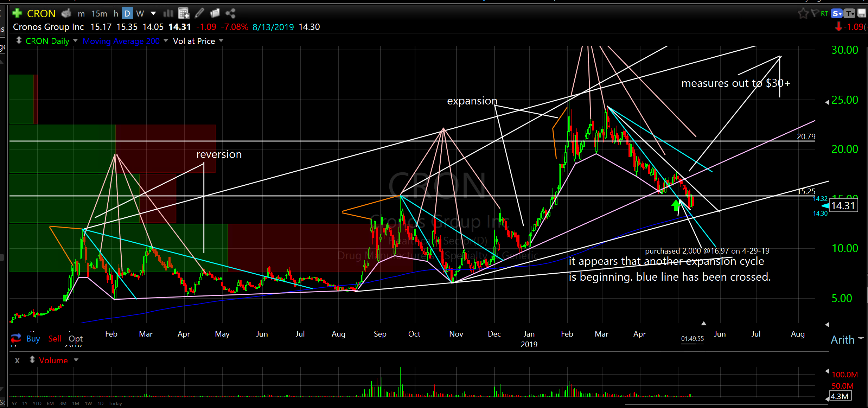Select the 15m timeframe tab
Image resolution: width=868 pixels, height=408 pixels.
click(x=99, y=13)
